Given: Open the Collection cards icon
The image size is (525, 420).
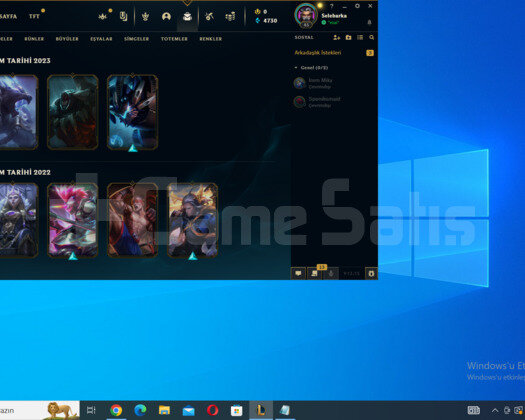Looking at the screenshot, I should click(124, 16).
